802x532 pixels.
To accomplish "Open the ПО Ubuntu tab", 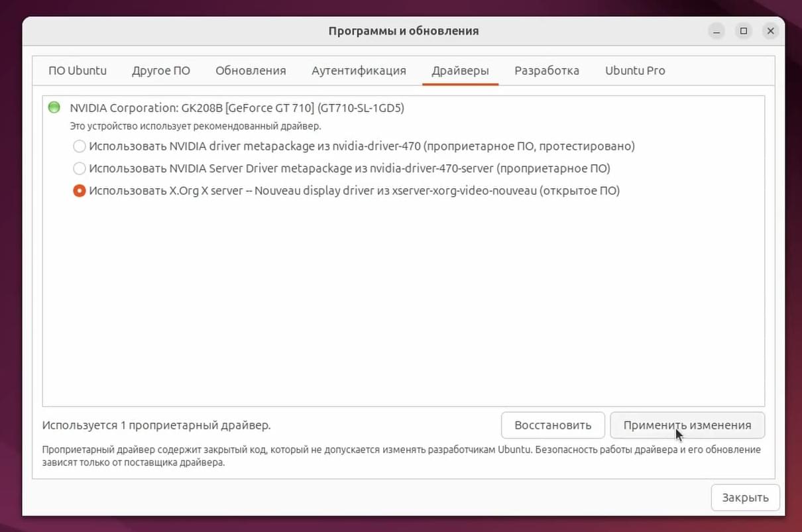I will click(78, 71).
